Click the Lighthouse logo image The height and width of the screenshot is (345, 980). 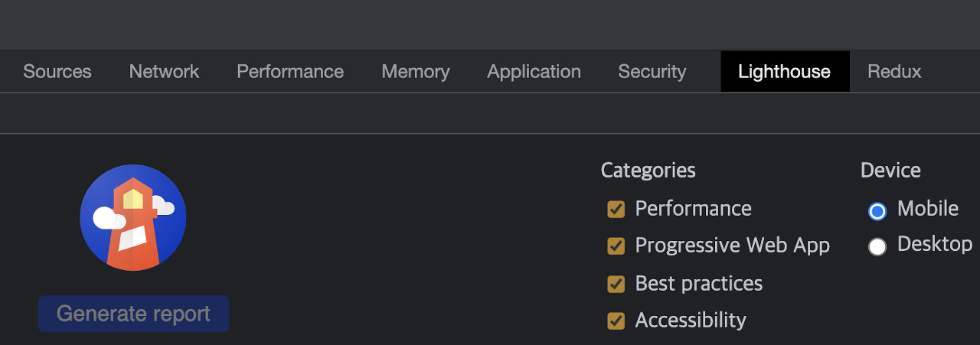133,218
